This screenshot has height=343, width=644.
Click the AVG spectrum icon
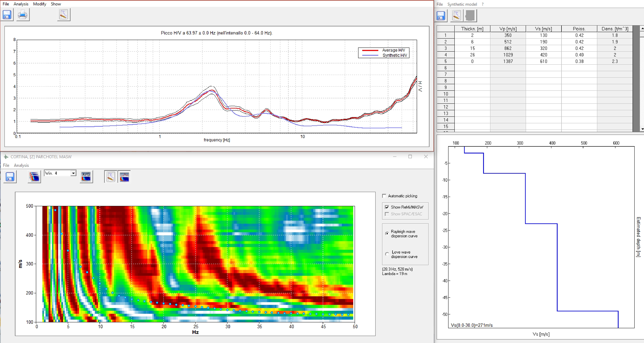point(86,177)
